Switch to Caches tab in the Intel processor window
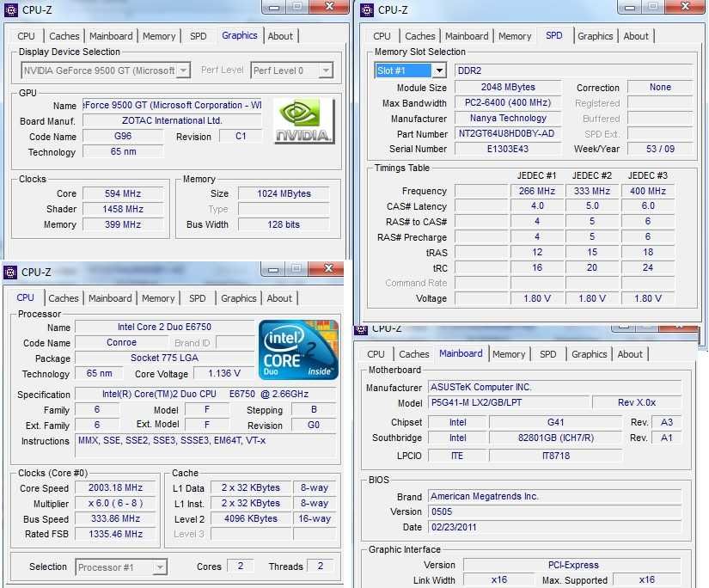Image resolution: width=709 pixels, height=588 pixels. (64, 298)
